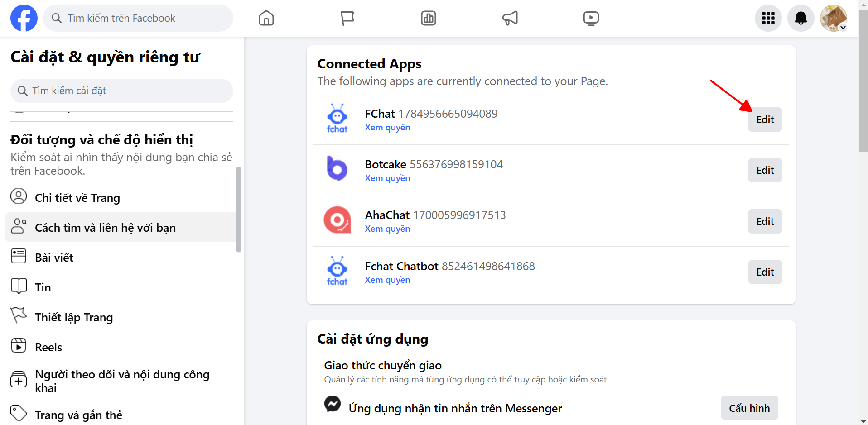Viewport: 868px width, 425px height.
Task: Open the video play icon in top navigation
Action: 591,18
